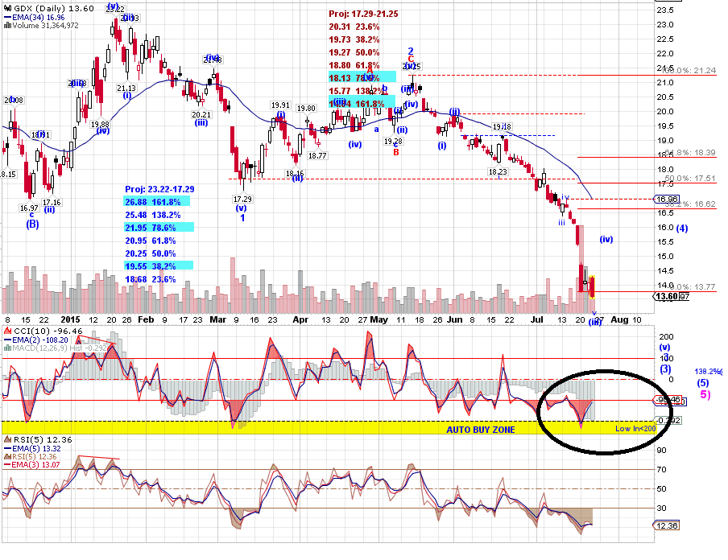The width and height of the screenshot is (728, 560).
Task: Click the GDX candlestick symbol icon
Action: (7, 7)
